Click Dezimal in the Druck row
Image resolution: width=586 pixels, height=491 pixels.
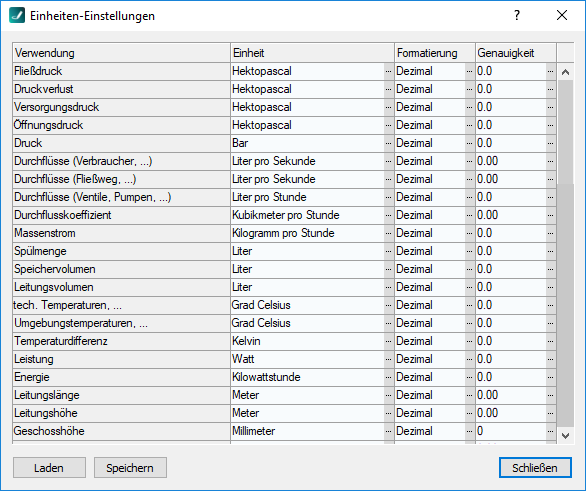(414, 143)
